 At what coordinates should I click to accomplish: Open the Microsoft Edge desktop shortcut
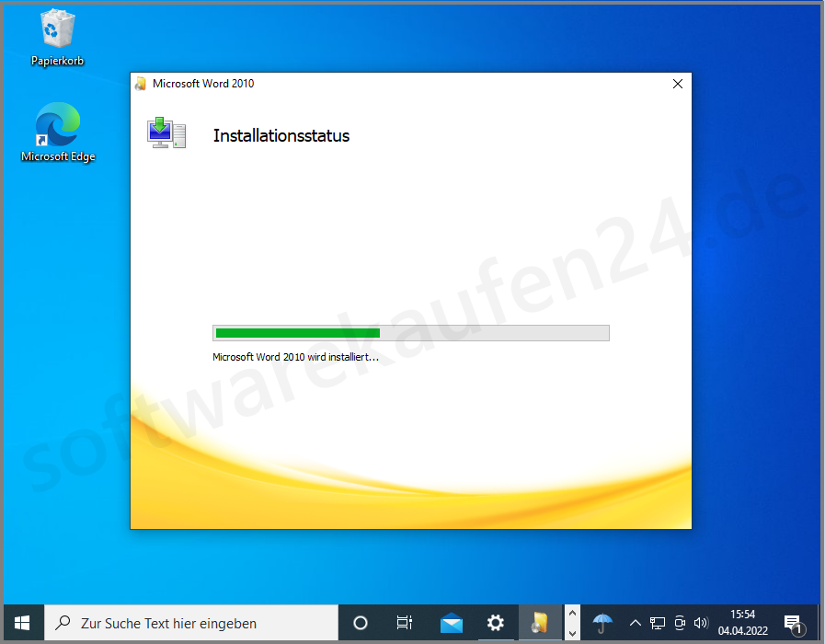(x=58, y=132)
